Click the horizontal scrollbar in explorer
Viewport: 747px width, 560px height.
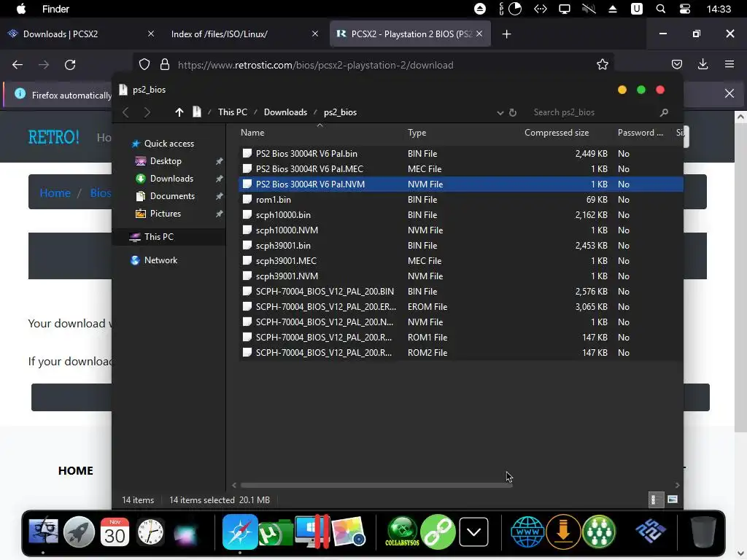click(376, 485)
